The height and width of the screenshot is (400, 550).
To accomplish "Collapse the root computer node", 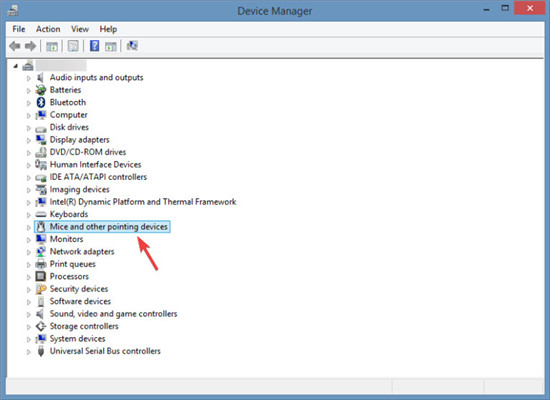I will coord(15,66).
